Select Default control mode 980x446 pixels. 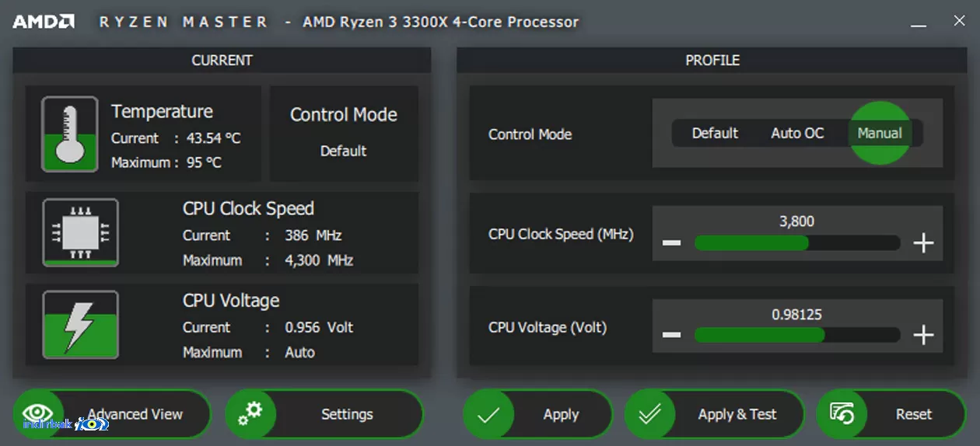pos(715,133)
